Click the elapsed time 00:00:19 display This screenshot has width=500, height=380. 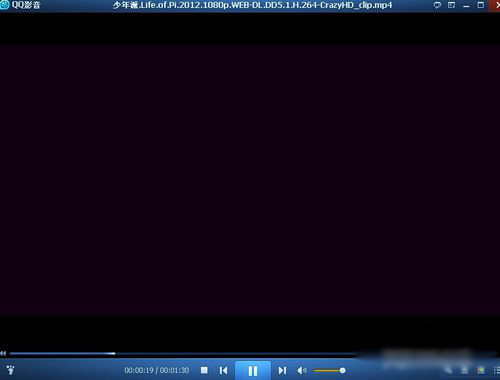139,370
